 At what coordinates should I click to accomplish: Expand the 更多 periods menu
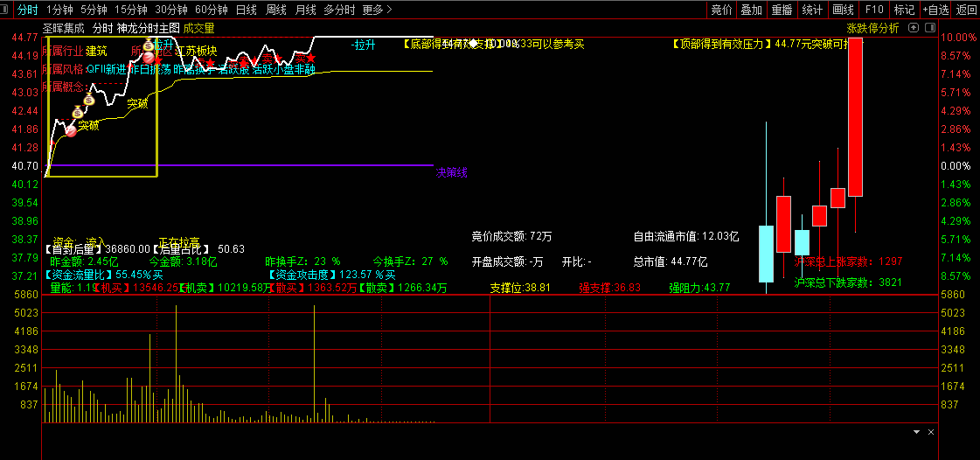(x=378, y=10)
